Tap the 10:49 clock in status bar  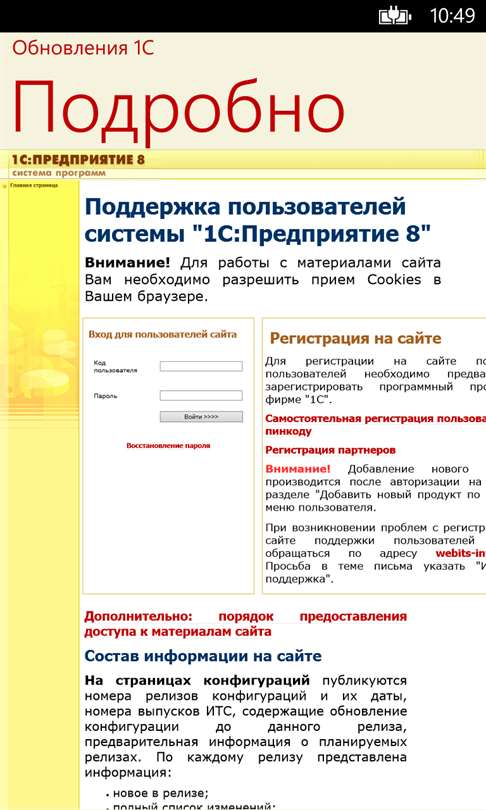pos(452,15)
